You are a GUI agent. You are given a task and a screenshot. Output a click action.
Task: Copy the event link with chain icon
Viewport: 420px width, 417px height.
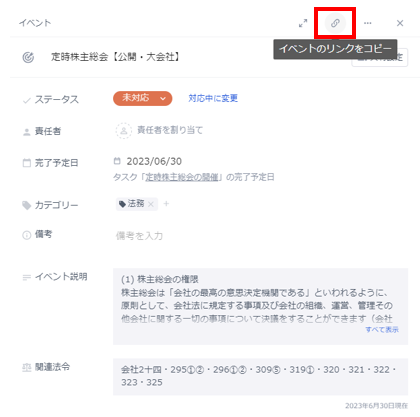coord(335,23)
